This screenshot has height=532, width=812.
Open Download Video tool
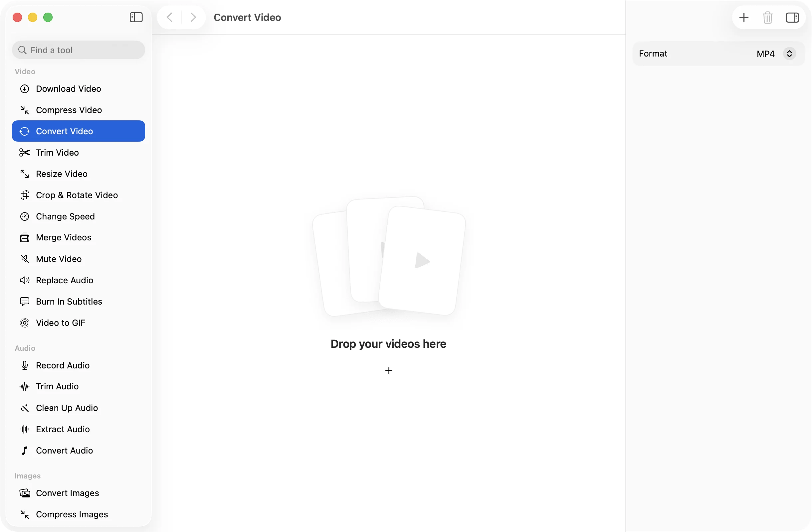79,88
